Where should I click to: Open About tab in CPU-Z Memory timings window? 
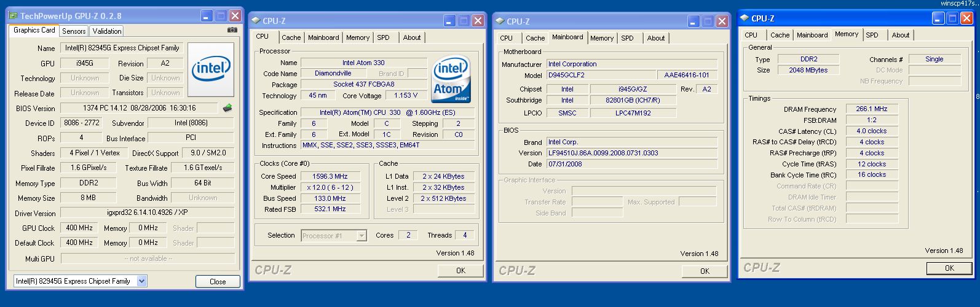(x=900, y=35)
